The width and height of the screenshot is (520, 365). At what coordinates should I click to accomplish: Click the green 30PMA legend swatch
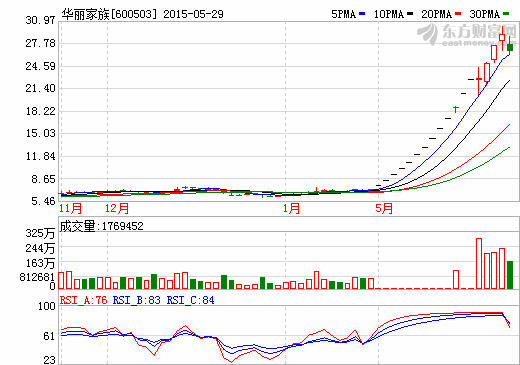(506, 14)
